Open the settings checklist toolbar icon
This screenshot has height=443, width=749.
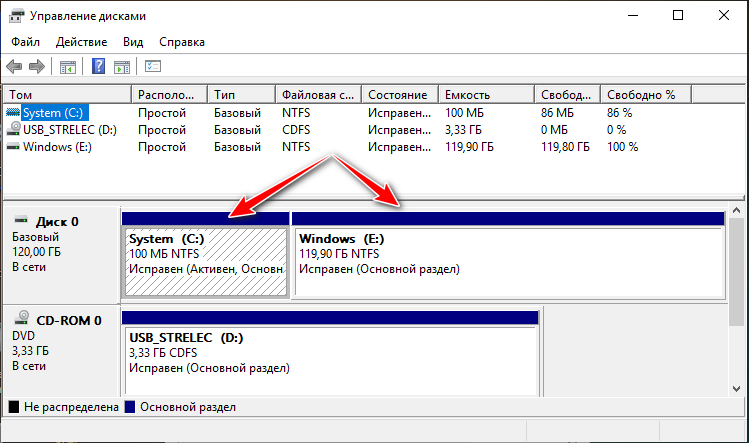point(153,66)
